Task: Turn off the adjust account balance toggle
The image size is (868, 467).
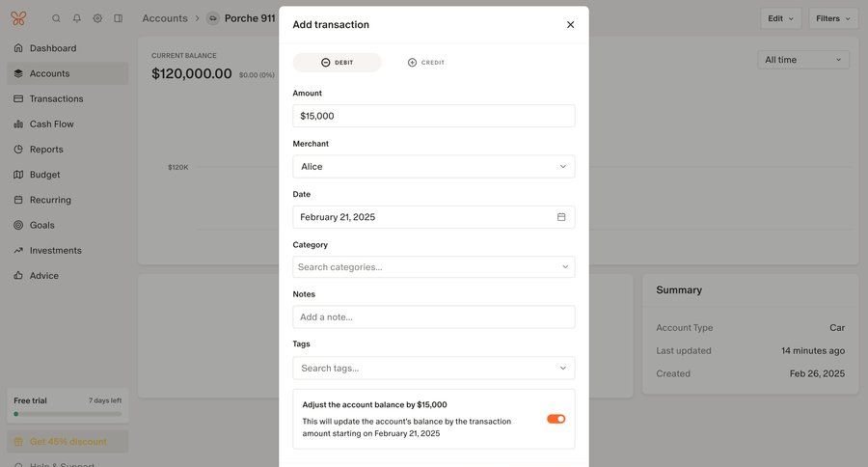Action: tap(556, 419)
